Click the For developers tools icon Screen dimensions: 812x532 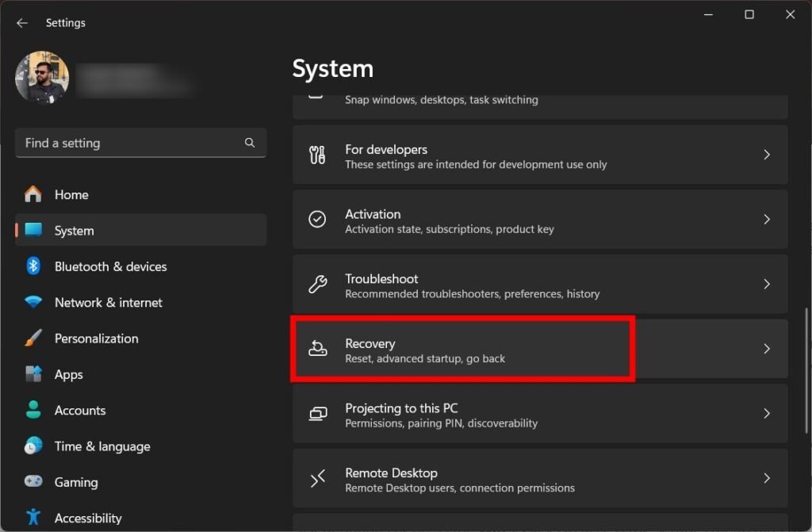pos(317,155)
